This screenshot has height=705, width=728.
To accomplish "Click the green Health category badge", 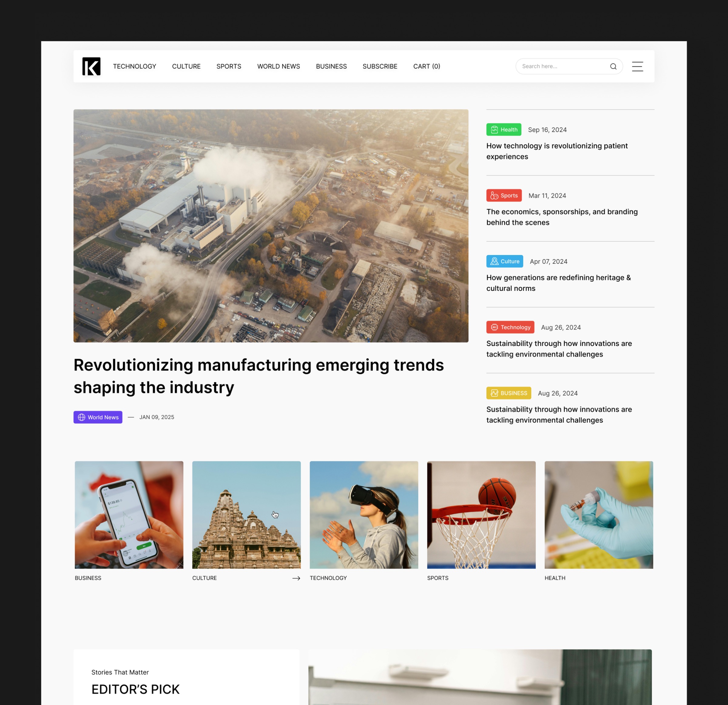I will [504, 129].
